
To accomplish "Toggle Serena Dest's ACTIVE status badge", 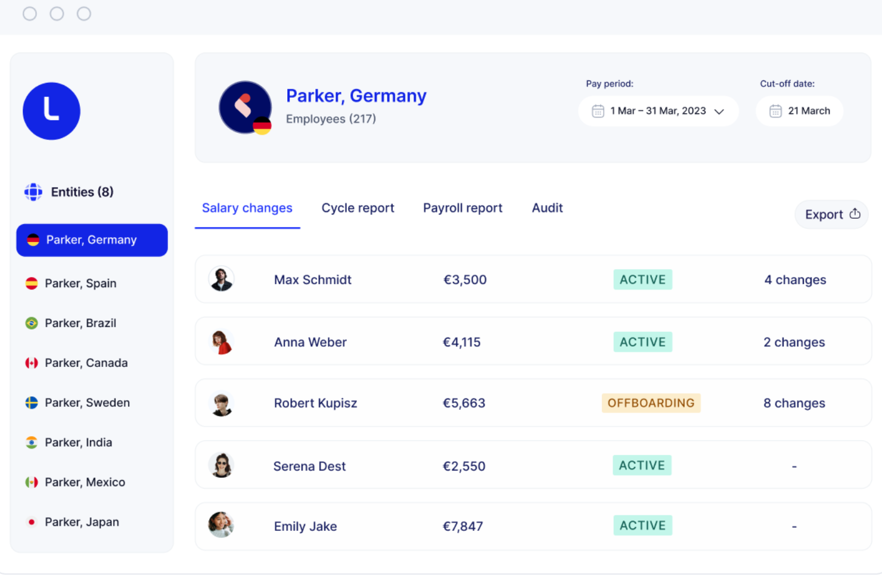I will [642, 465].
